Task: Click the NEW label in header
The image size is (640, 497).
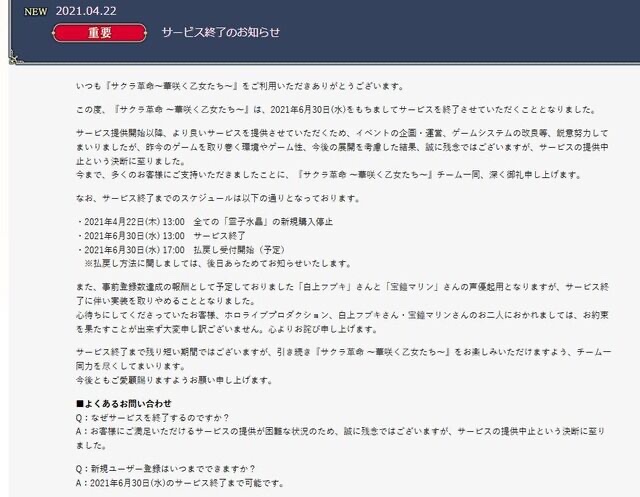Action: coord(36,12)
